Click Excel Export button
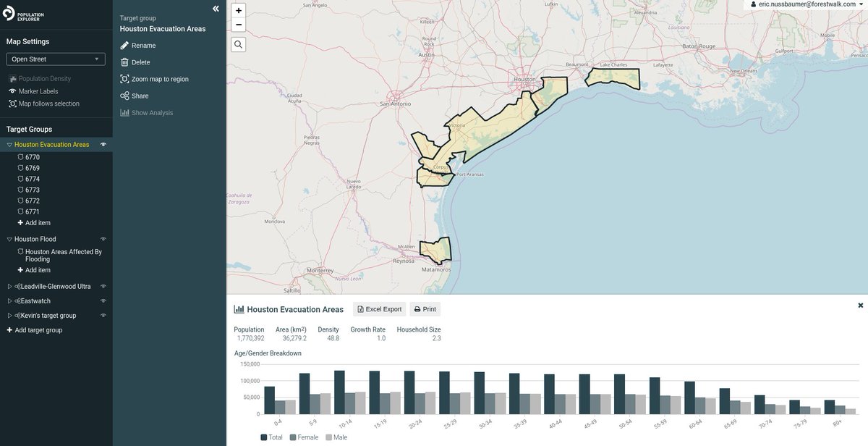Screen dimensions: 868x446 tap(380, 309)
